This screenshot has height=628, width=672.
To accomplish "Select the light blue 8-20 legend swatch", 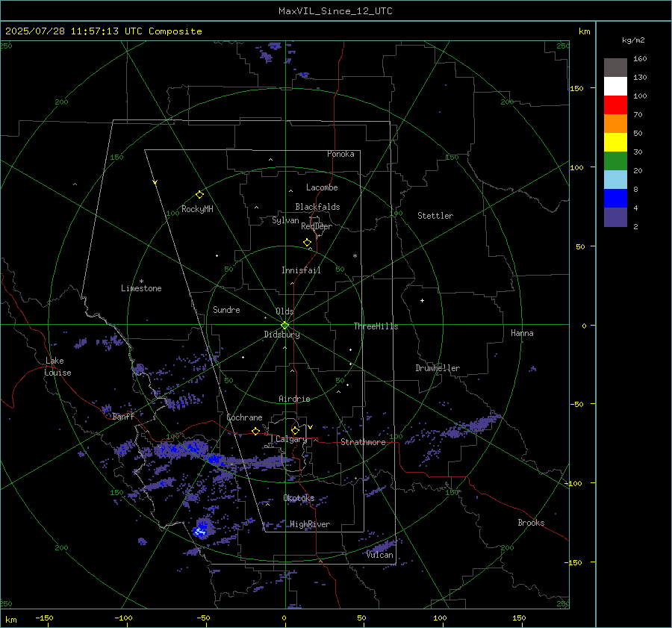I will [x=615, y=180].
